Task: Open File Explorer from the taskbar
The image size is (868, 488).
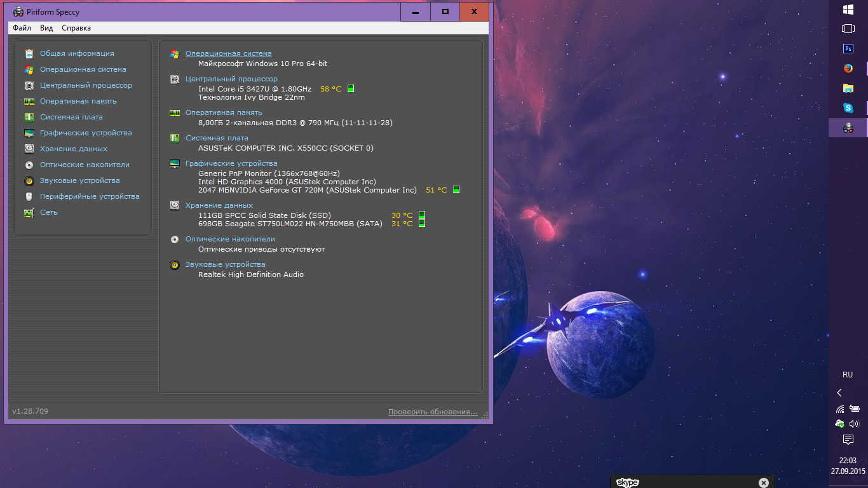Action: point(848,88)
